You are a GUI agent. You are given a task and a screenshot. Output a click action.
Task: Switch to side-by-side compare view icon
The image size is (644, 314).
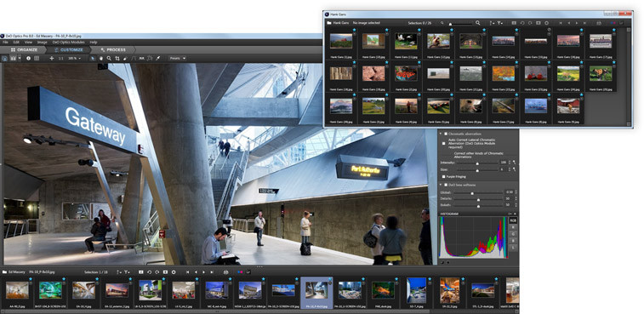tap(13, 59)
